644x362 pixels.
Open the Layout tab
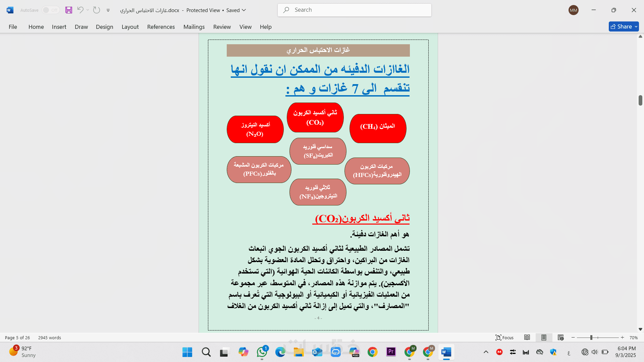tap(130, 27)
